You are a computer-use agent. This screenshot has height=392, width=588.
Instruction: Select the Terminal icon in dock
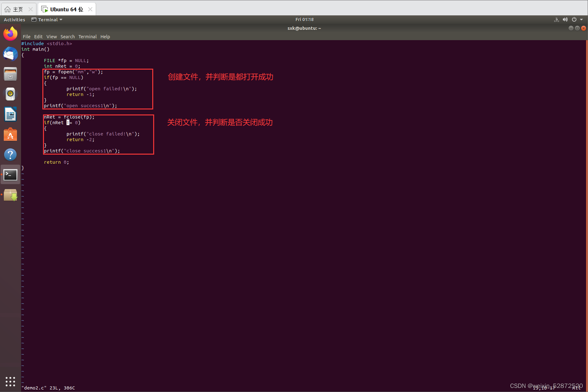point(10,175)
